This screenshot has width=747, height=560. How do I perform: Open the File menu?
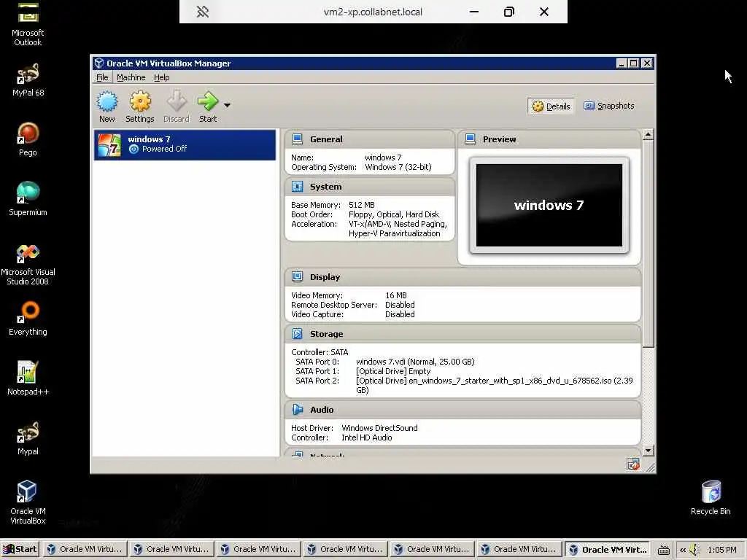point(102,77)
